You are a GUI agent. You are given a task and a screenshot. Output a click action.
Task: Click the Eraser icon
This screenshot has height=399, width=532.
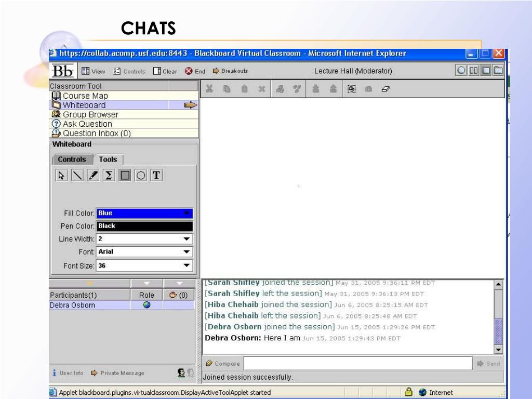386,89
